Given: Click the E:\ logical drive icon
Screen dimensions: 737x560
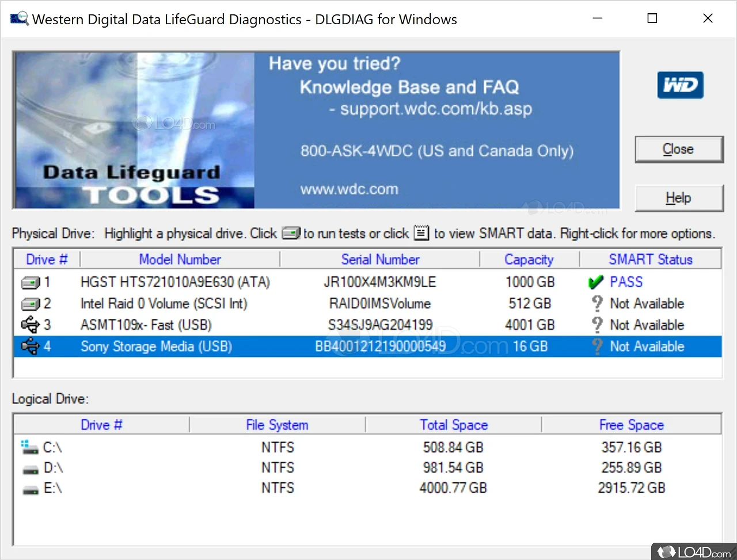Looking at the screenshot, I should pyautogui.click(x=31, y=489).
